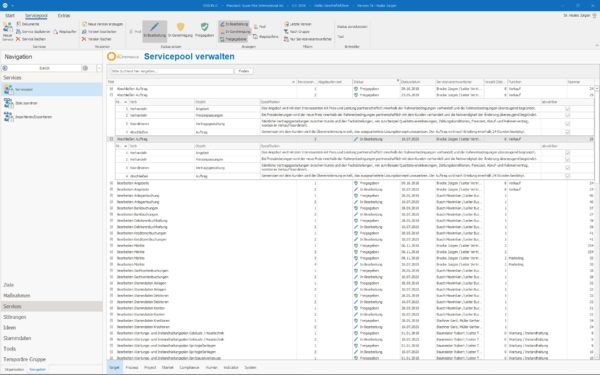The image size is (600, 375).
Task: Click Abgelaufene in the Anzeigen group
Action: 266,37
